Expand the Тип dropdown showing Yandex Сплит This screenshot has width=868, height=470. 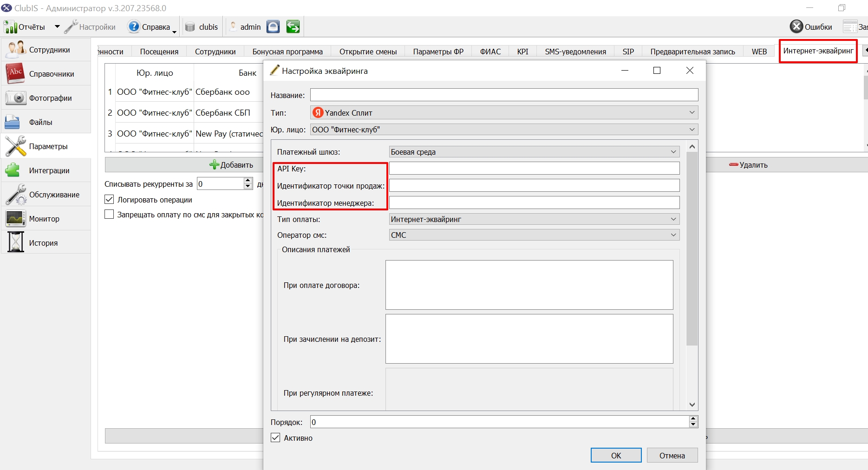(x=504, y=112)
